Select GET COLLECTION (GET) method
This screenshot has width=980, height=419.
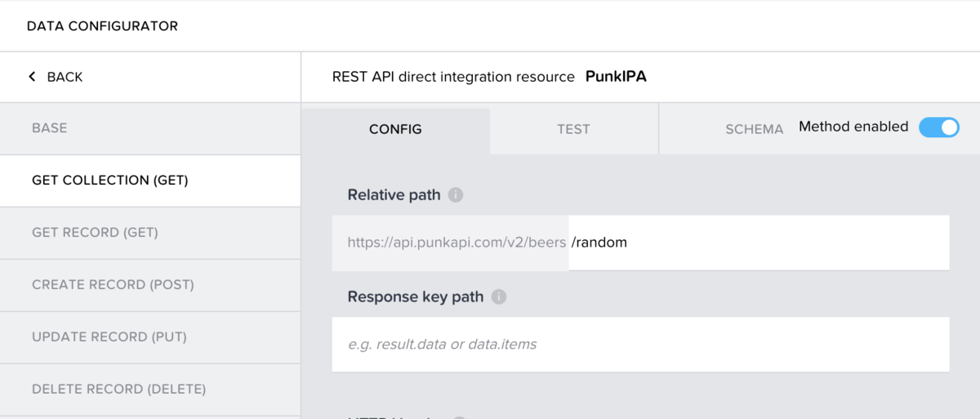click(110, 181)
